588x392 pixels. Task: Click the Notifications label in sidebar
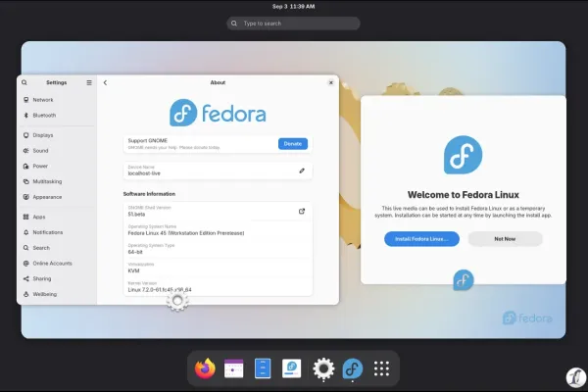48,232
